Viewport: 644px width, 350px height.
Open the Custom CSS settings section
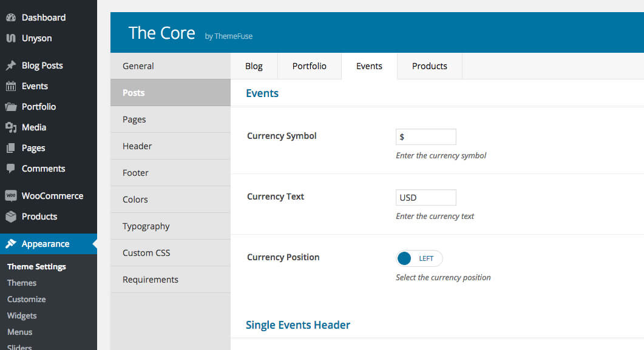click(171, 253)
